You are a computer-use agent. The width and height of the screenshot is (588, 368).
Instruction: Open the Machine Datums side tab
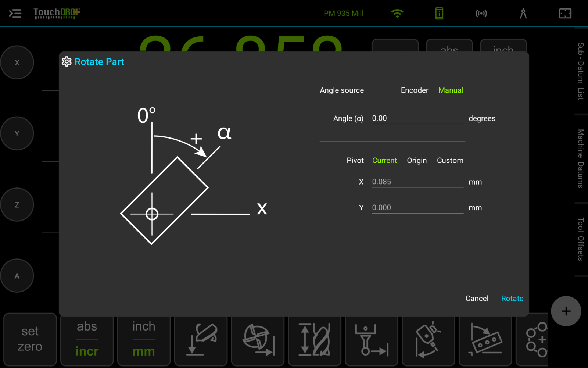click(x=581, y=158)
